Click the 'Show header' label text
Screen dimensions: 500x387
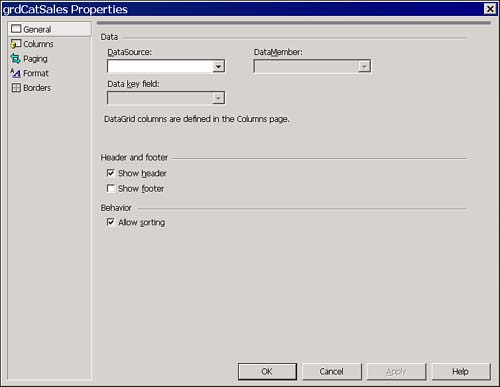(142, 173)
